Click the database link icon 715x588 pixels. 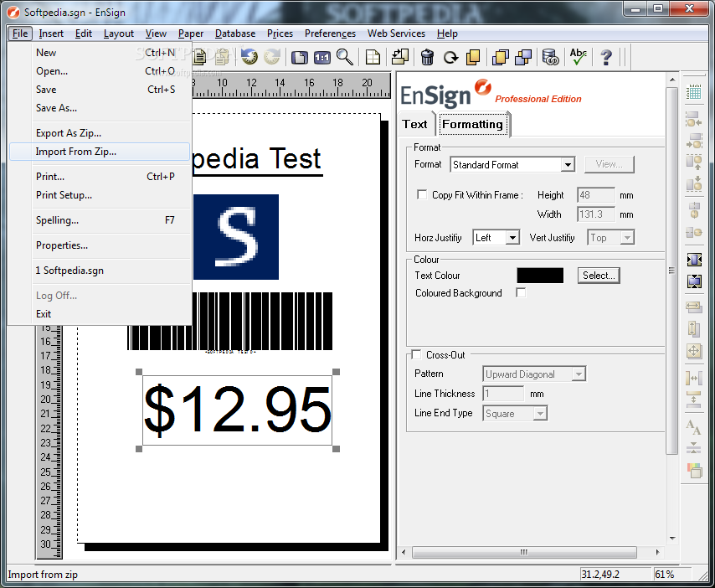(550, 58)
